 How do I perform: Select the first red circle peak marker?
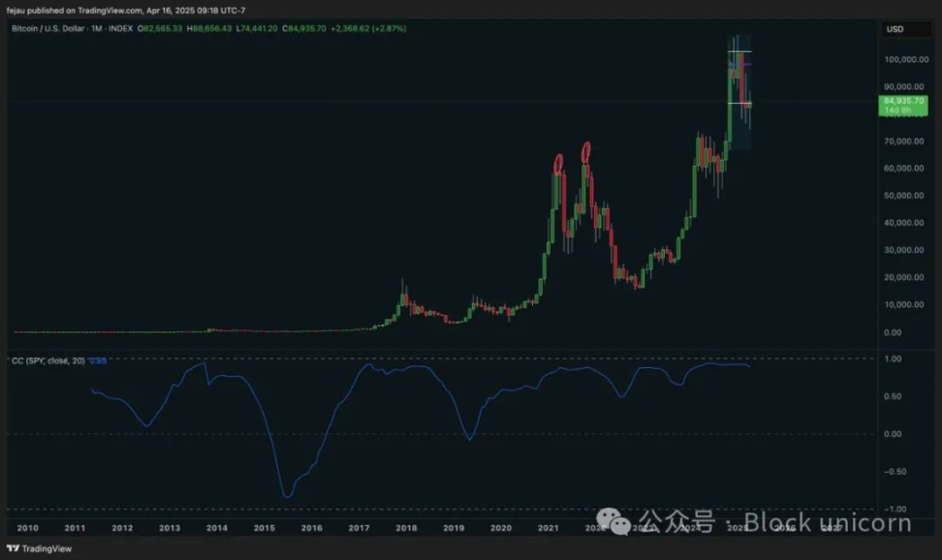pyautogui.click(x=558, y=164)
